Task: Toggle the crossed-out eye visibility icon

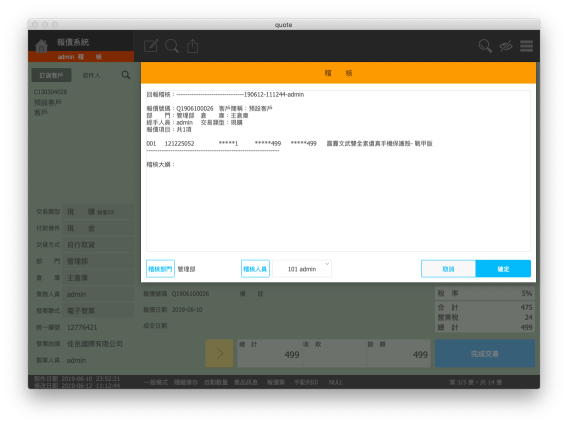Action: [x=506, y=46]
